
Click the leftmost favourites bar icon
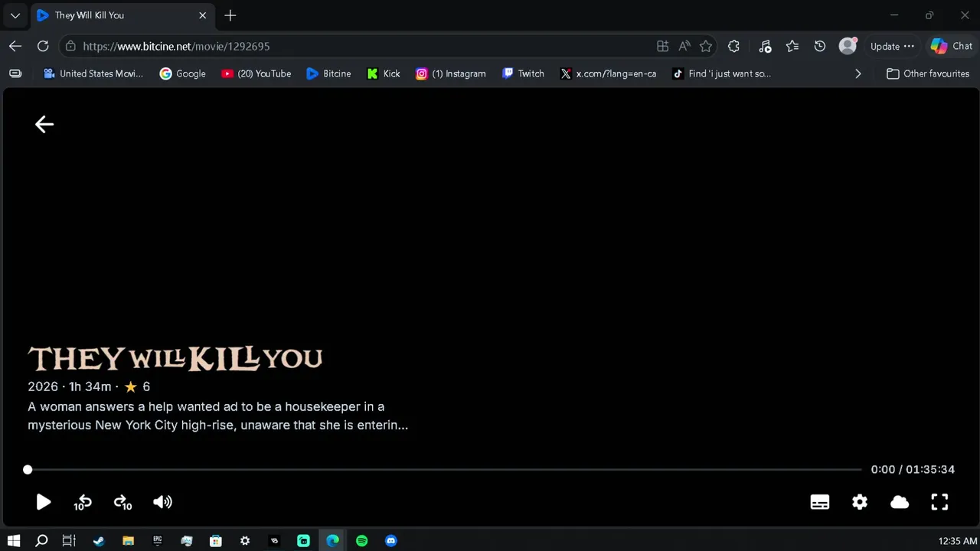point(15,73)
